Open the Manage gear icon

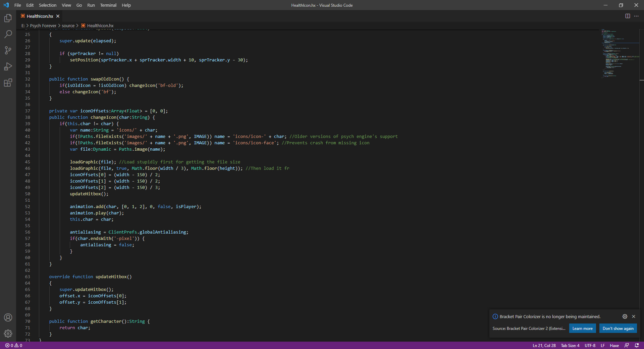[x=8, y=333]
